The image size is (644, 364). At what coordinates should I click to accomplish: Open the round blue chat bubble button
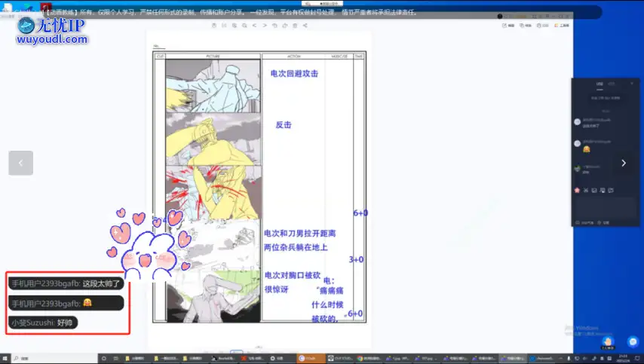pyautogui.click(x=633, y=341)
